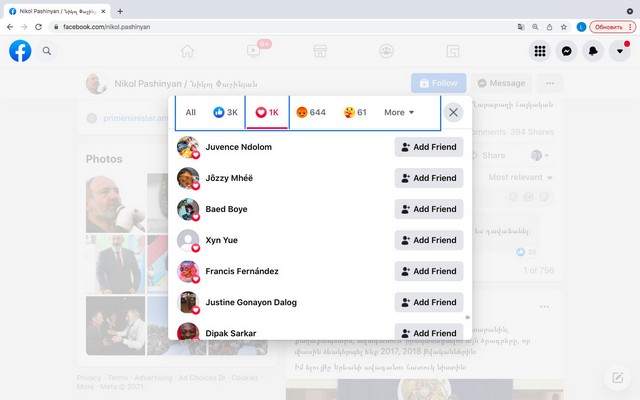The height and width of the screenshot is (400, 640).
Task: Bookmark this page with the star icon
Action: 564,27
